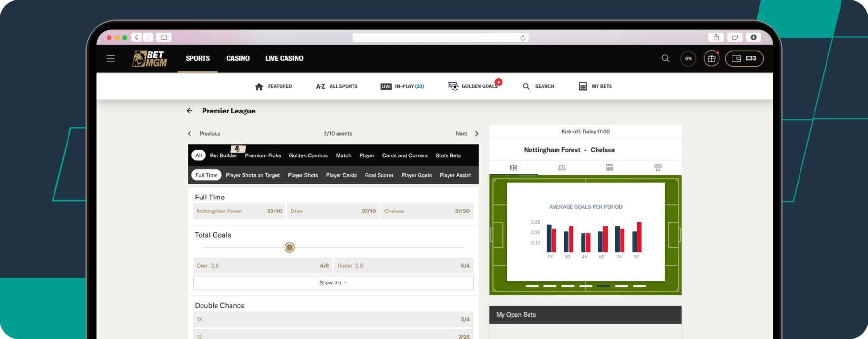The height and width of the screenshot is (339, 868).
Task: Click the browser share icon
Action: coord(716,37)
